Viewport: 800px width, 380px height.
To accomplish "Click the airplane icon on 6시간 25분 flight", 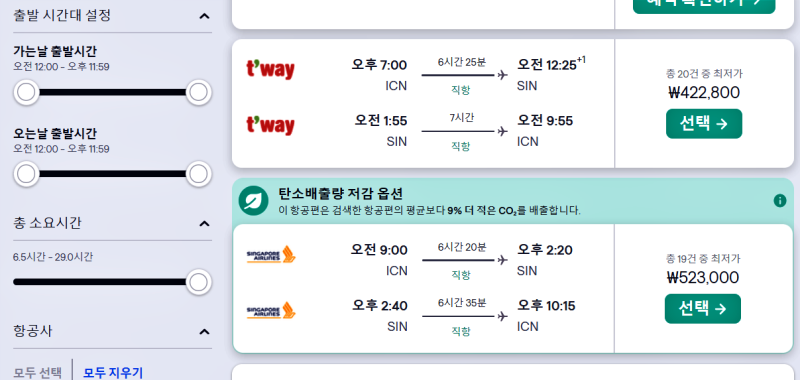I will pos(503,75).
